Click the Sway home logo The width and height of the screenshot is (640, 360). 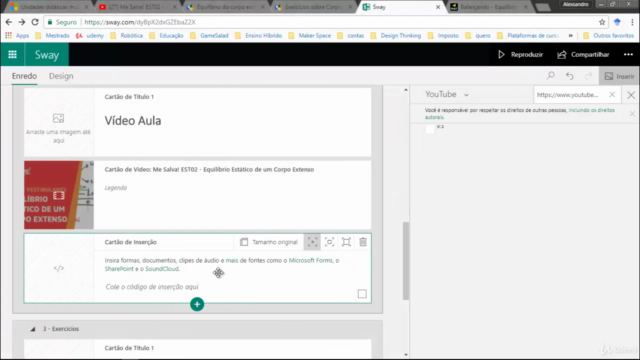pos(47,55)
